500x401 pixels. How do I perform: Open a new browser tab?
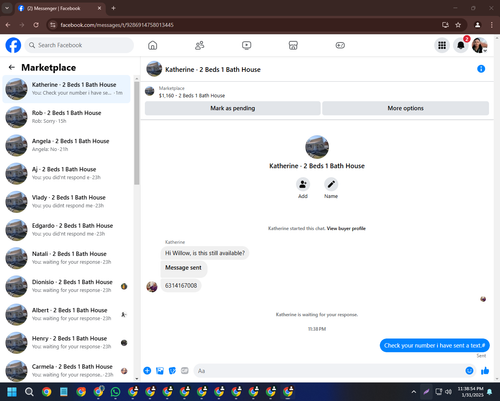(x=113, y=8)
